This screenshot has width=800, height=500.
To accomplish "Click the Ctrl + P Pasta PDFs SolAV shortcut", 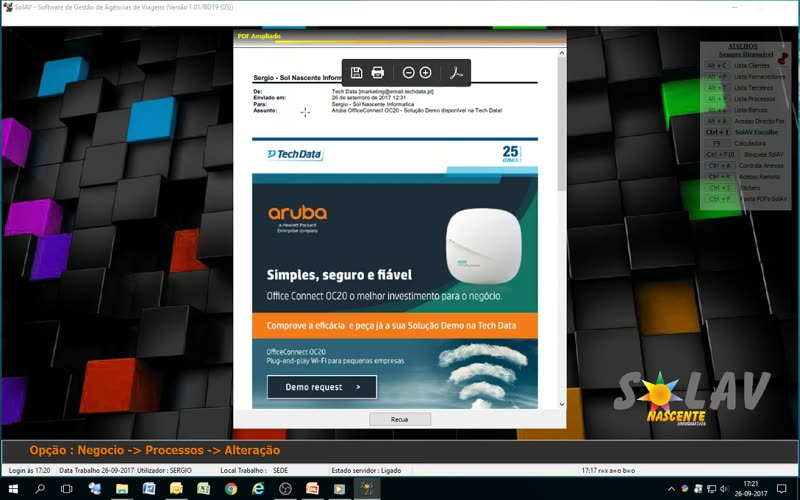I will [746, 199].
